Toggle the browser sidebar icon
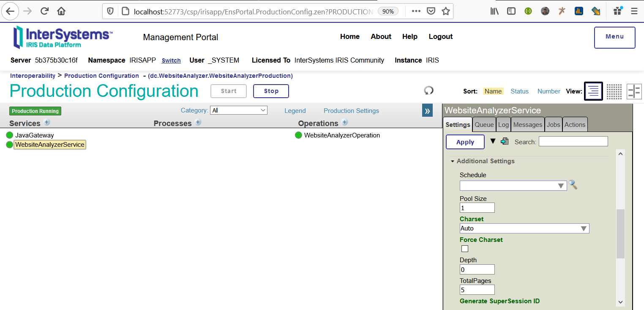This screenshot has height=310, width=644. 511,11
